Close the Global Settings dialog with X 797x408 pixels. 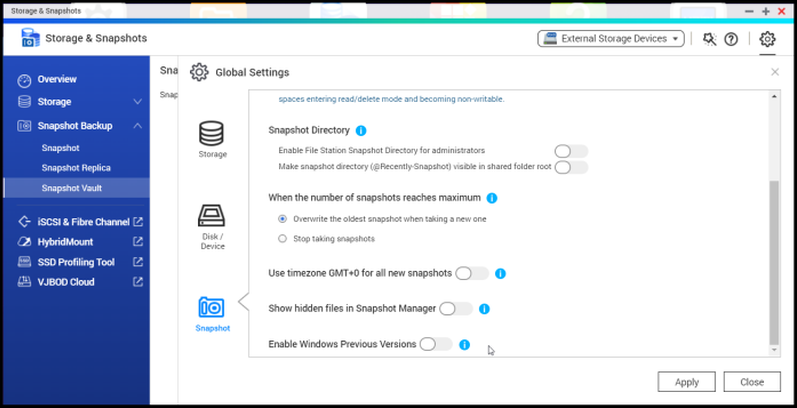click(775, 72)
